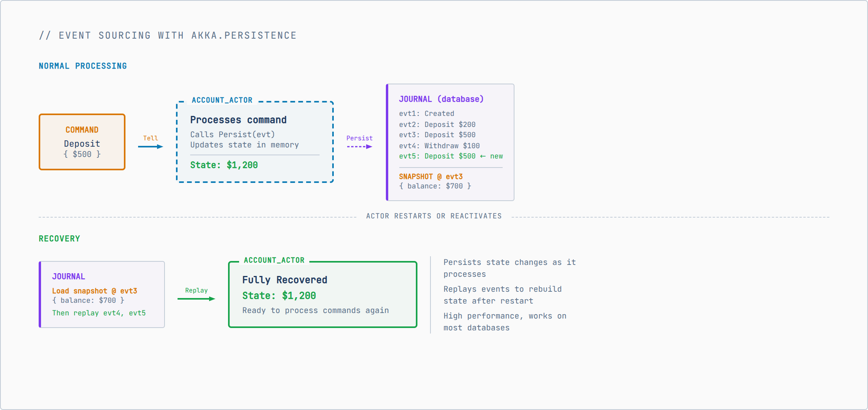Click the 'RECOVERY' section heading
Screen dimensions: 868x410
coord(59,239)
